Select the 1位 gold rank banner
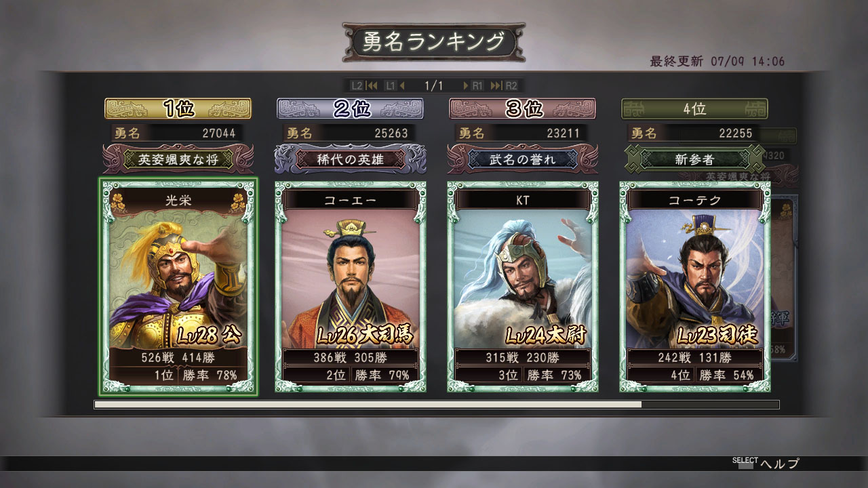This screenshot has height=488, width=868. pos(178,108)
